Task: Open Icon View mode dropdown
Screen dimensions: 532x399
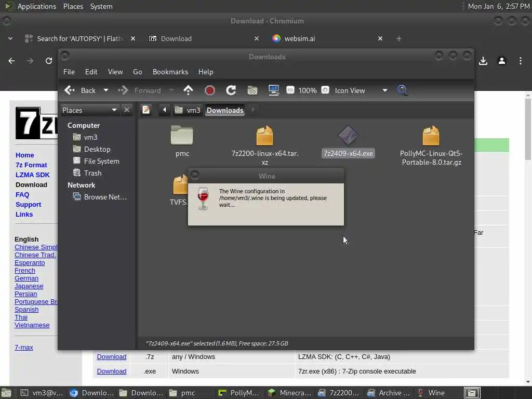Action: tap(361, 90)
